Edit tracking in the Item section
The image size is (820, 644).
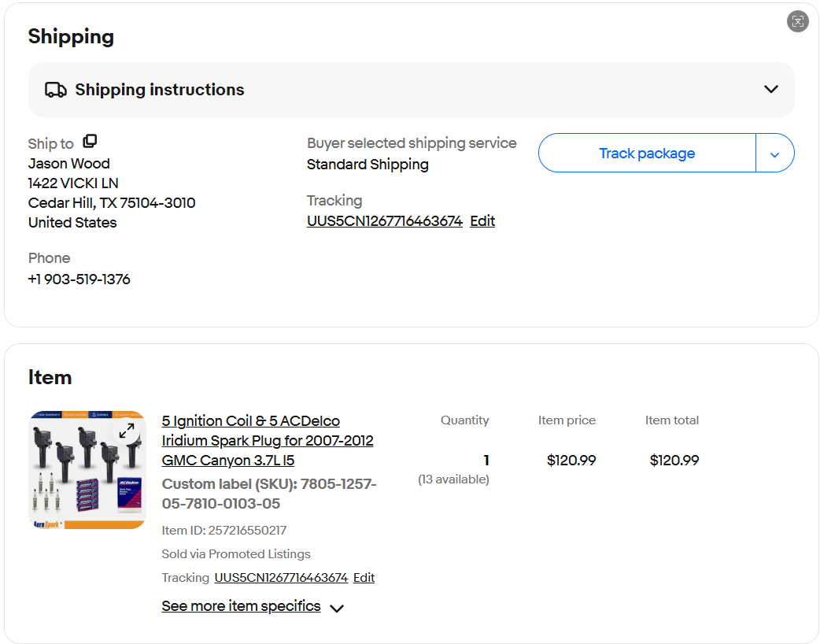pos(364,578)
